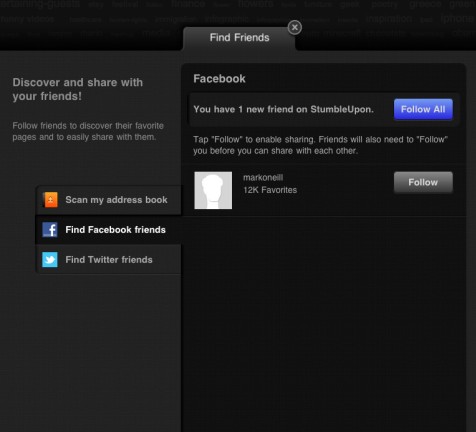Tap the blue Follow All button
The height and width of the screenshot is (432, 476).
pos(423,109)
